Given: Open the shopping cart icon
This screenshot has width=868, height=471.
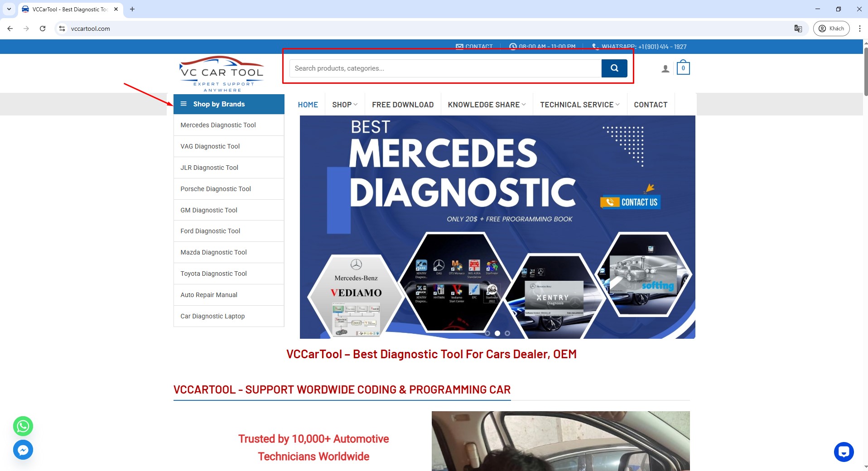Looking at the screenshot, I should tap(683, 68).
